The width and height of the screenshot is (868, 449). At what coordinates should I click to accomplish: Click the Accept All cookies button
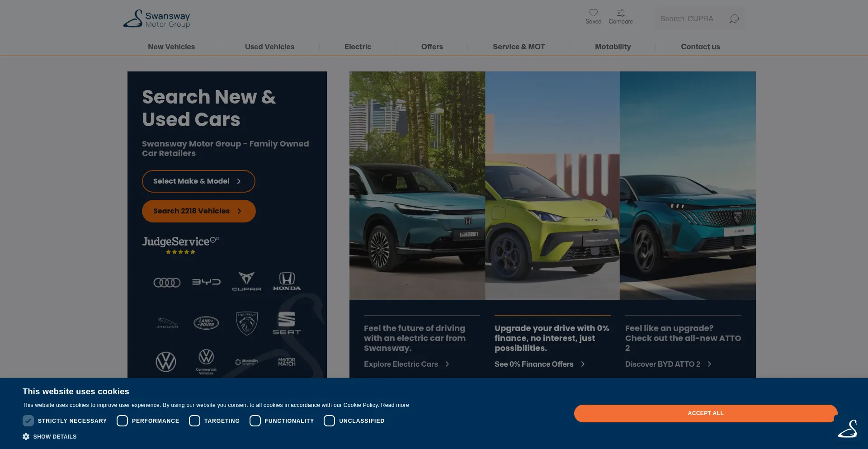[x=705, y=413]
